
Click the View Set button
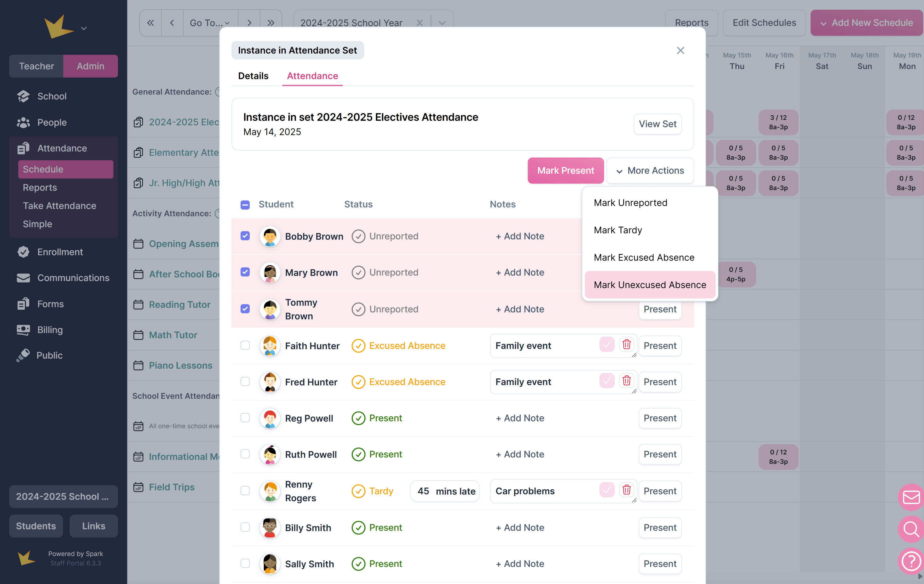[657, 124]
